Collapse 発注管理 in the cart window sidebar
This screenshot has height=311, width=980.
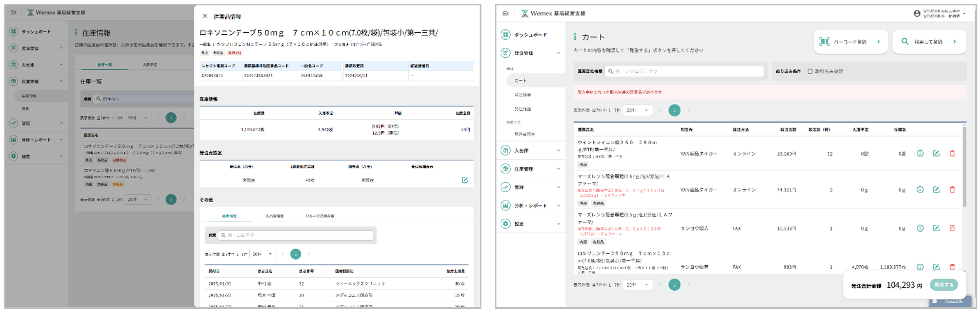558,53
